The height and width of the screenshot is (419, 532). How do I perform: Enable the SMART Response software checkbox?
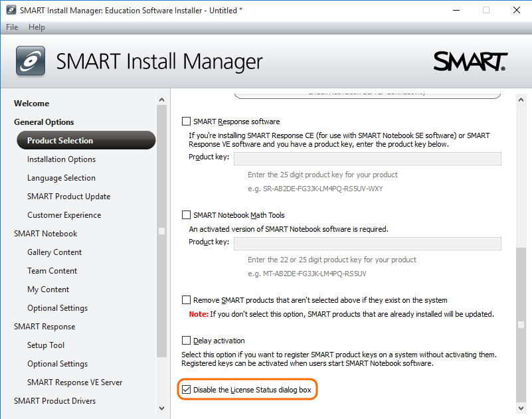[187, 122]
